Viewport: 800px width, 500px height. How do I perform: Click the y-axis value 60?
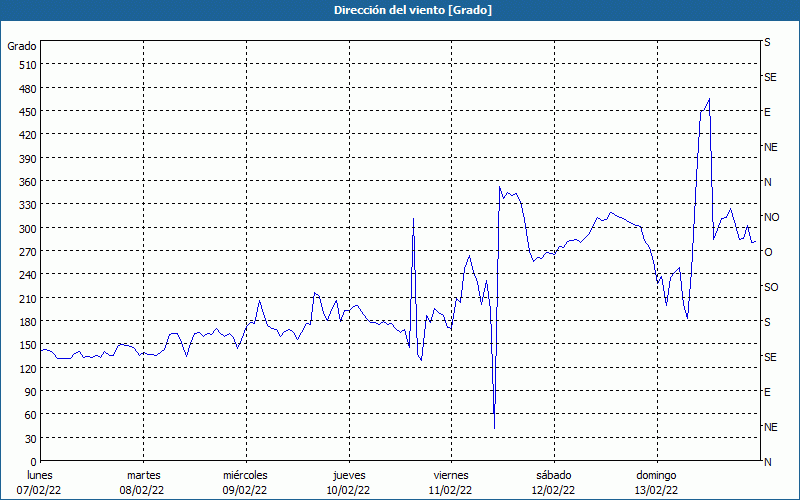tap(31, 415)
